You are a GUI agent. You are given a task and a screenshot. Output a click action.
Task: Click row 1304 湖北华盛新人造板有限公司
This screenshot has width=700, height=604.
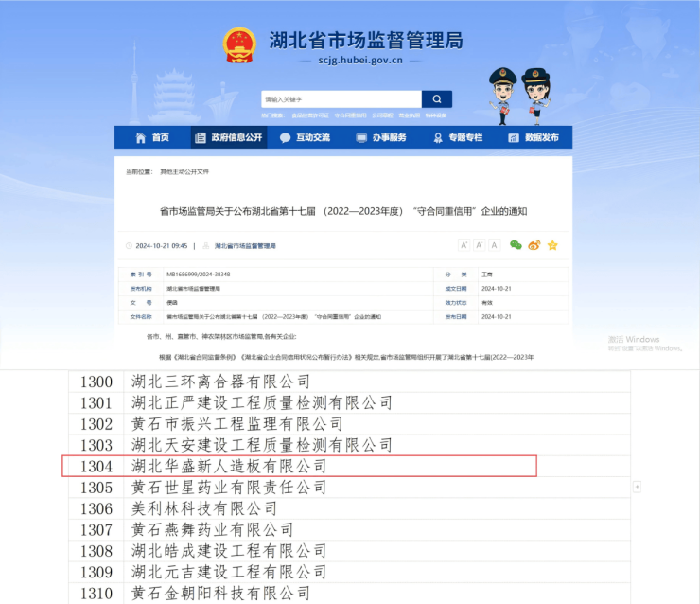349,467
